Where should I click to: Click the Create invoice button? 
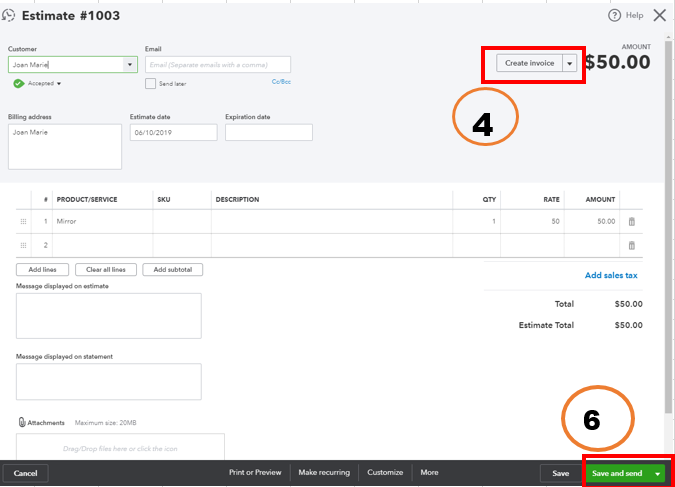coord(529,63)
